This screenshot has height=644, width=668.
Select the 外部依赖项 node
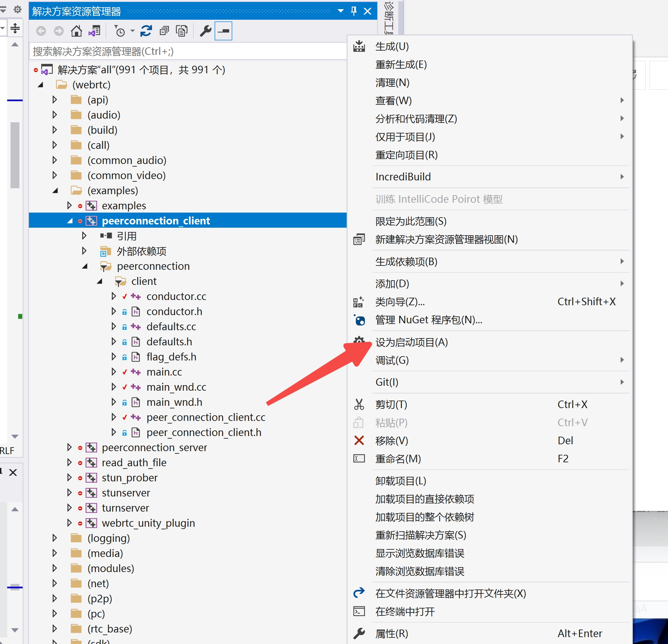(x=141, y=251)
